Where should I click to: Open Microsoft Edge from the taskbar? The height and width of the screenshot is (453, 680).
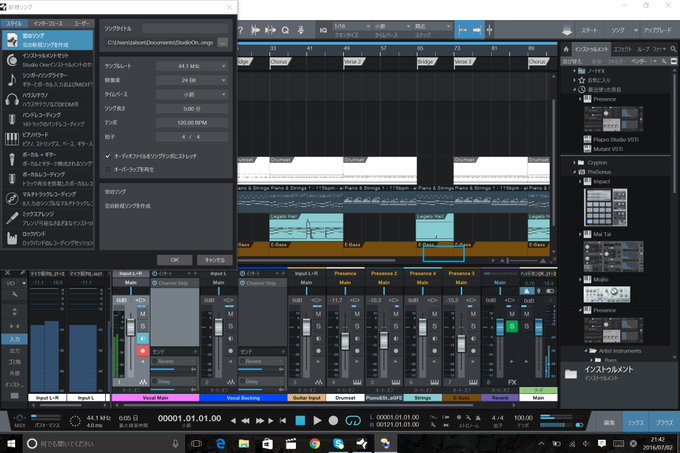click(x=220, y=443)
